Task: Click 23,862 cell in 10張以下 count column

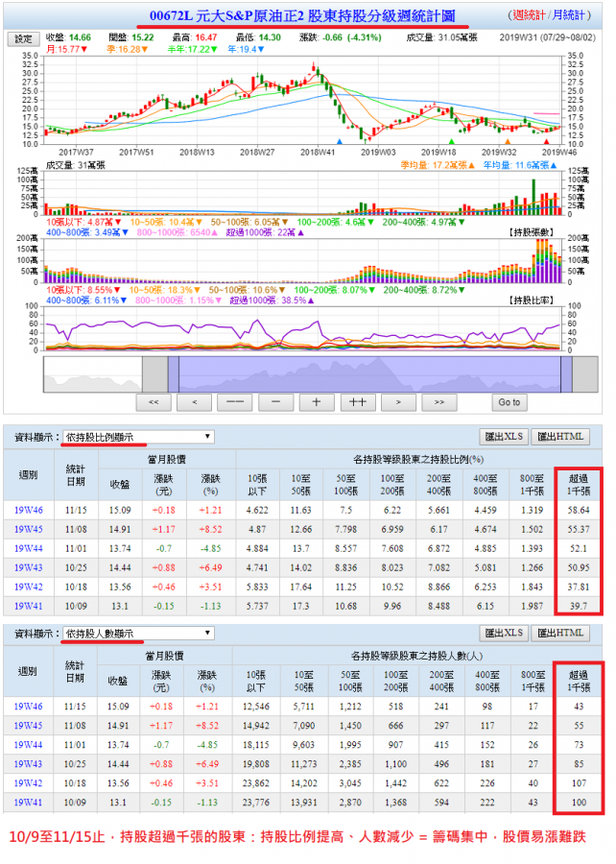Action: 256,783
